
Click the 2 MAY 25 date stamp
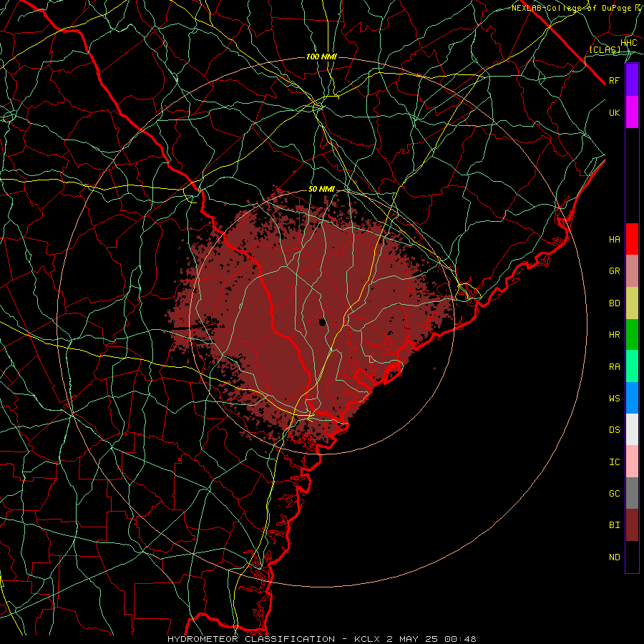(x=412, y=639)
